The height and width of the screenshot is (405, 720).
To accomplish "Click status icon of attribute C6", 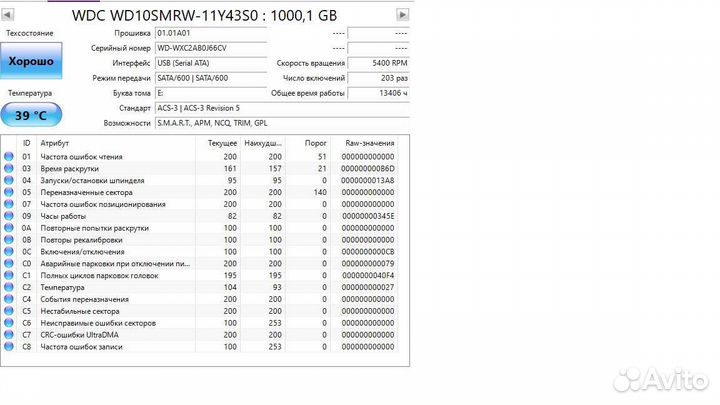I will pos(9,323).
